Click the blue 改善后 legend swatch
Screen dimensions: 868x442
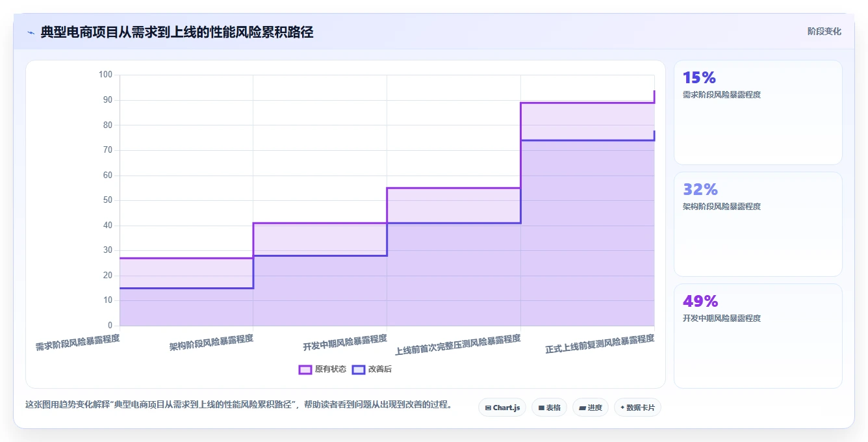point(359,369)
